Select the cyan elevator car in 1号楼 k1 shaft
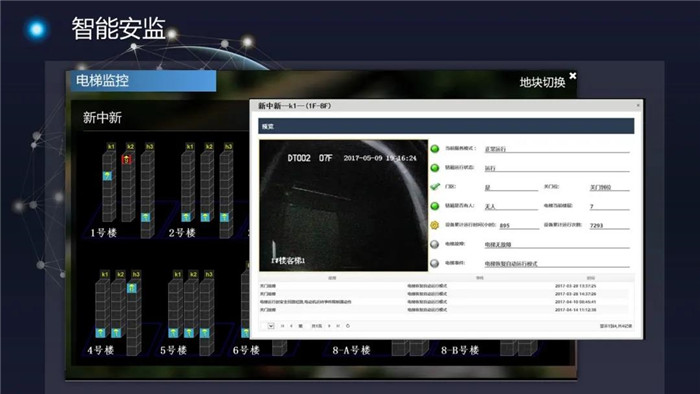700x394 pixels. pos(107,176)
